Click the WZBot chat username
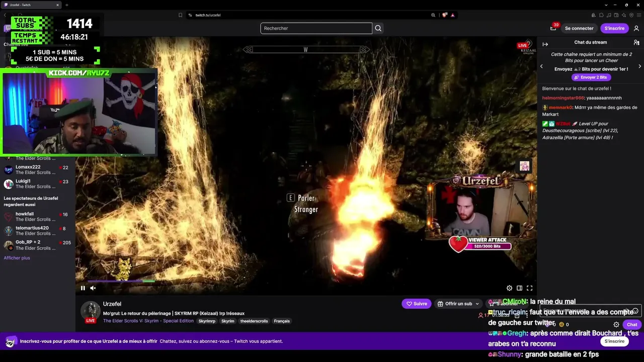This screenshot has width=644, height=362. (563, 124)
